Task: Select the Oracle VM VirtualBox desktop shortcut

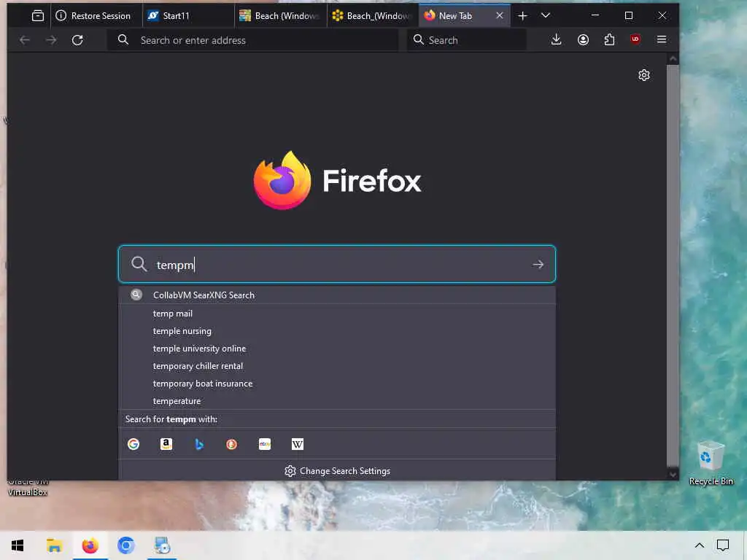Action: tap(27, 486)
